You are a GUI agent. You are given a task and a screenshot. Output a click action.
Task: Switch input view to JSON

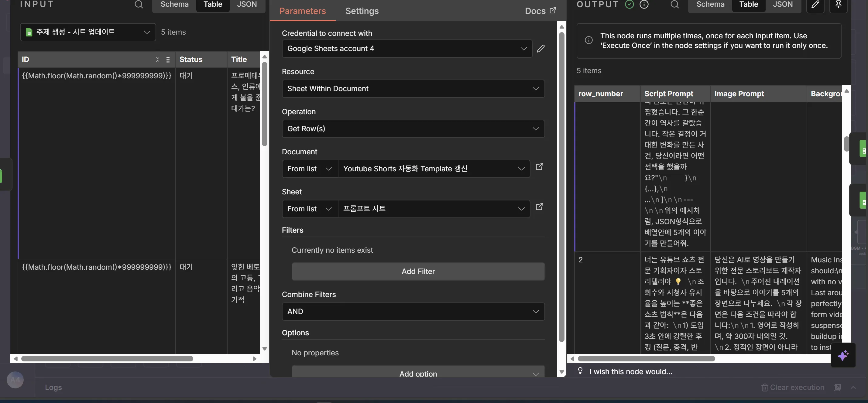click(247, 4)
